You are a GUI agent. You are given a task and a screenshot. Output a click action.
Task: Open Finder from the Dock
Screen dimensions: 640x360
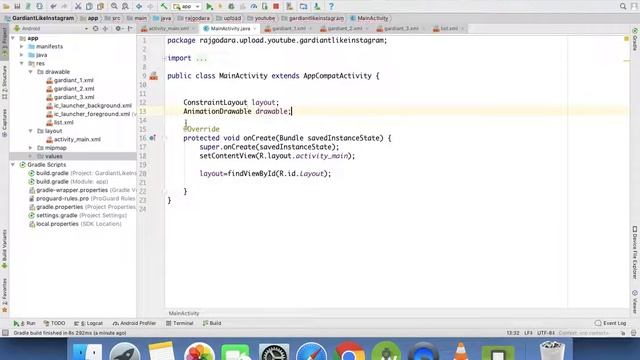(x=87, y=351)
